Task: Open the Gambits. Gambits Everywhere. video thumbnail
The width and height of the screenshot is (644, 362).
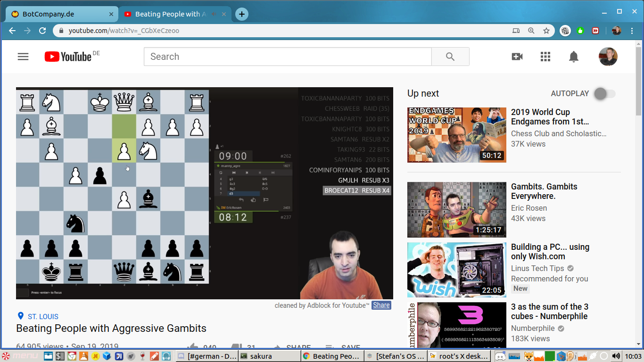Action: (456, 210)
